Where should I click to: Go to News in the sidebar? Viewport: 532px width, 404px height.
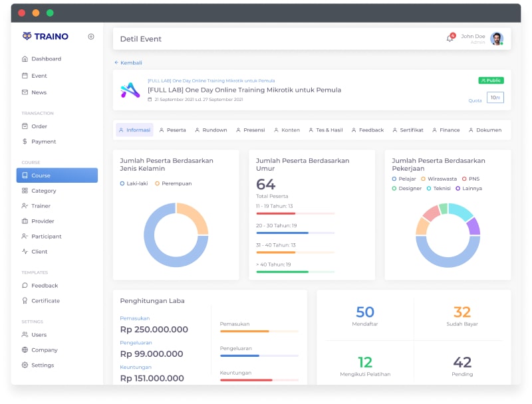[39, 92]
